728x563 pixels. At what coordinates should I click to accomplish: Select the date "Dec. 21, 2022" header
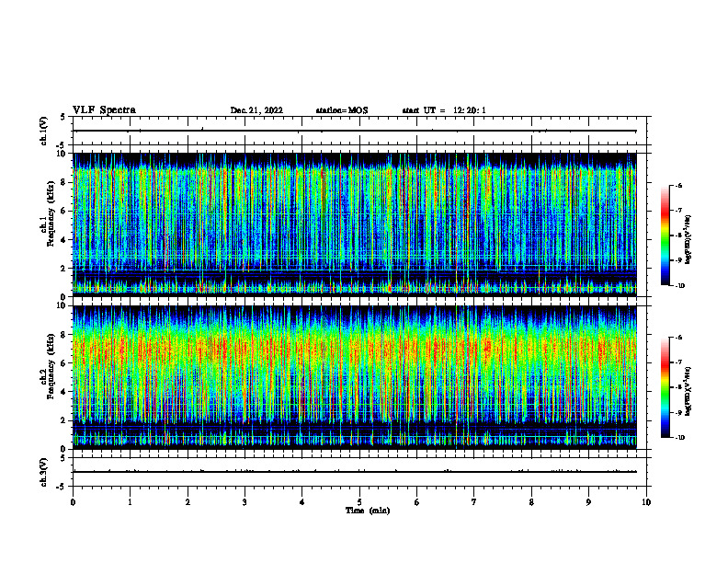point(256,110)
